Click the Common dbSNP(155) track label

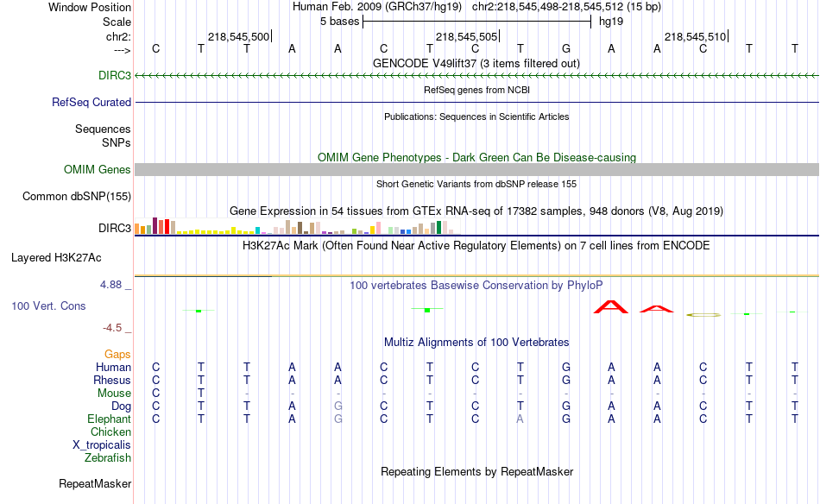point(76,196)
